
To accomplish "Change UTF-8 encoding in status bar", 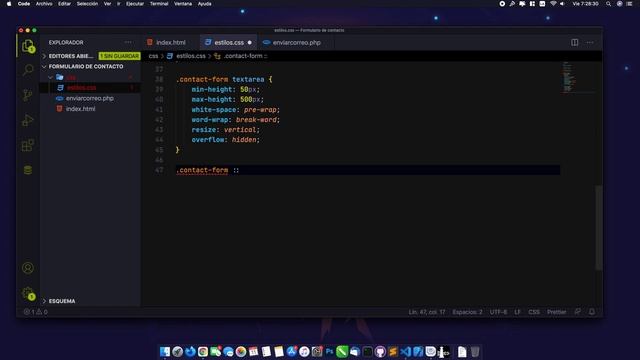I will [x=498, y=312].
